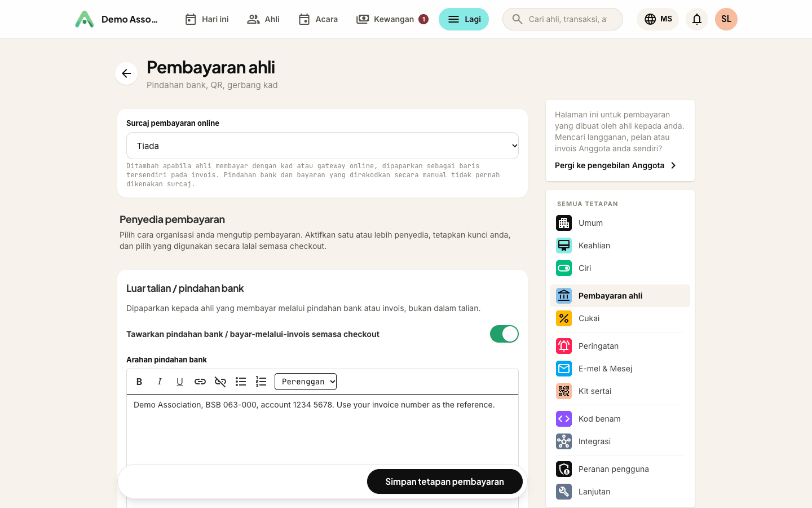This screenshot has width=812, height=508.
Task: Open the MS language selector
Action: (x=658, y=19)
